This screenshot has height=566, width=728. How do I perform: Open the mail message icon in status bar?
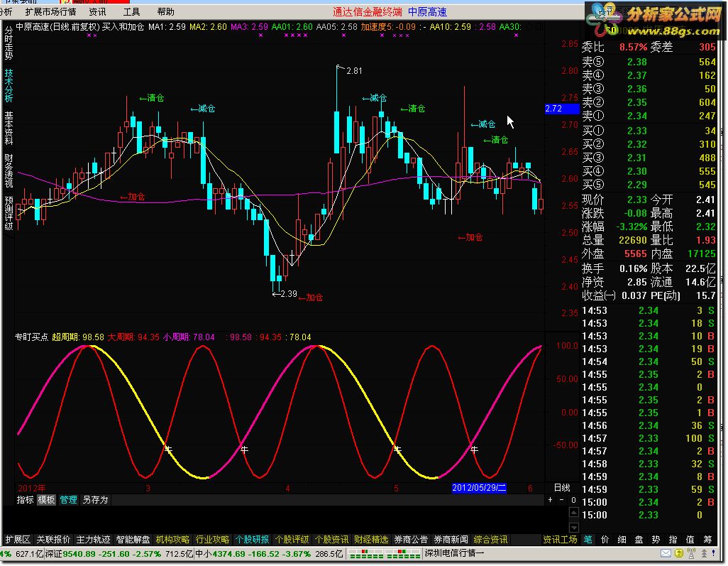666,553
